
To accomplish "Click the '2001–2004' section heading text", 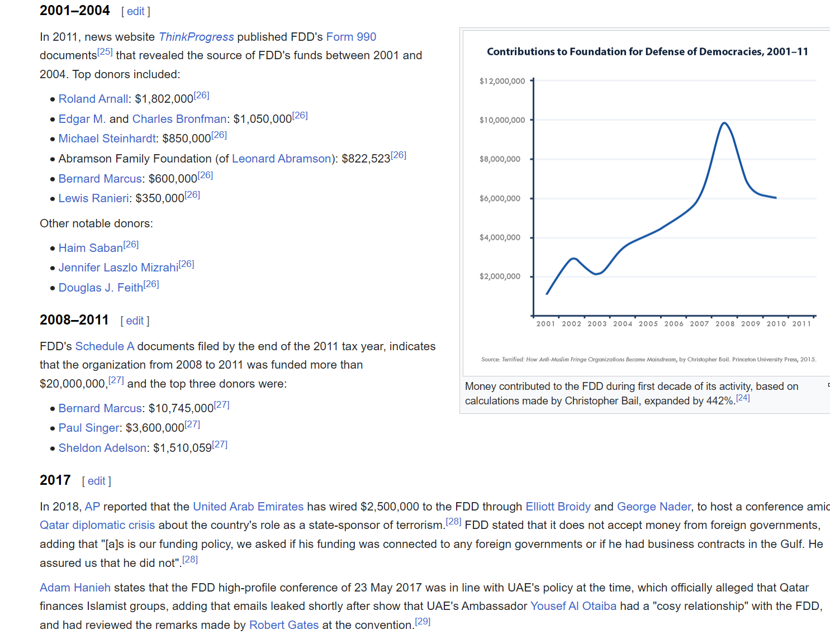I will pos(75,11).
